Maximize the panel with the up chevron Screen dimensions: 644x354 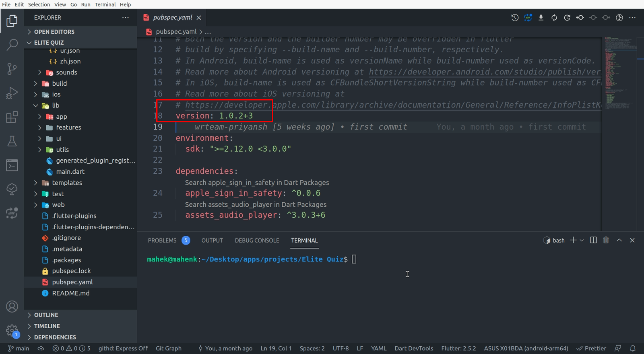point(619,240)
